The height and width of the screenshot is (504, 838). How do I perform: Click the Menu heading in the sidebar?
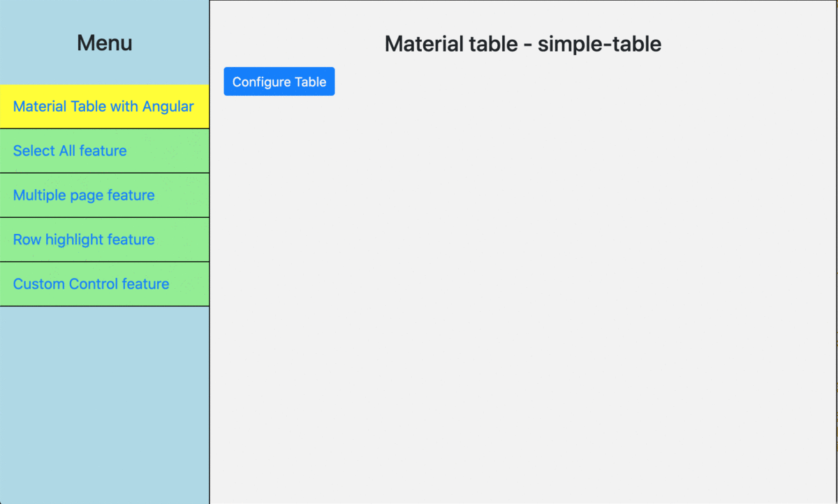click(104, 43)
